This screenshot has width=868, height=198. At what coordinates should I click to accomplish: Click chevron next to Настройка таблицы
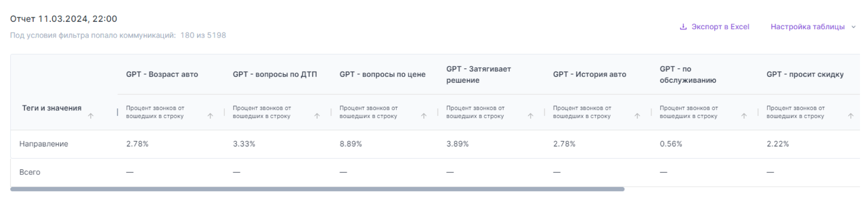(853, 27)
